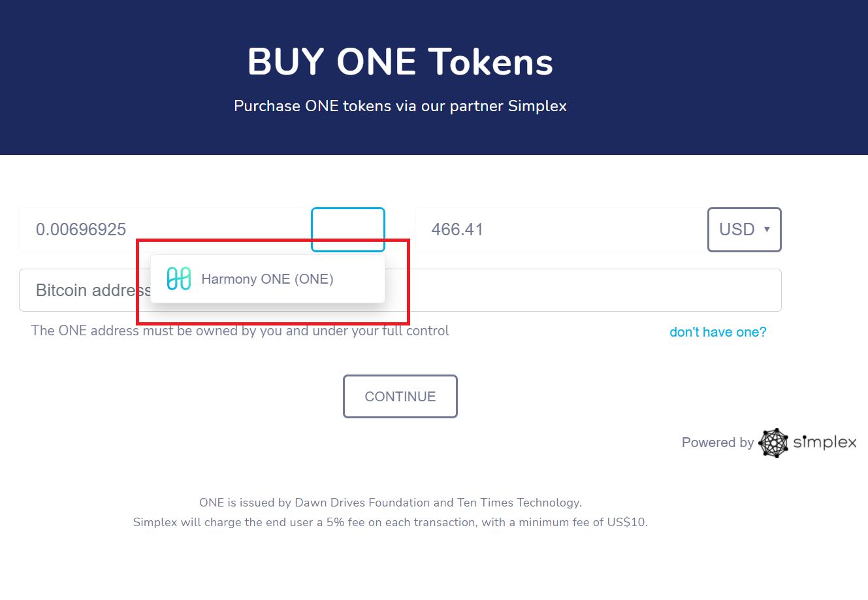868x600 pixels.
Task: Open the blue-outlined cryptocurrency selector box
Action: [348, 229]
